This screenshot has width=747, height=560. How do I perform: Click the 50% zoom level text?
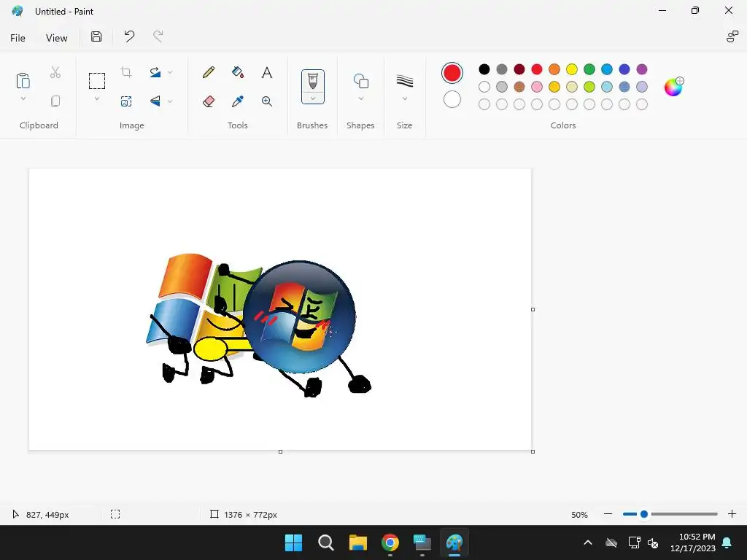tap(579, 514)
